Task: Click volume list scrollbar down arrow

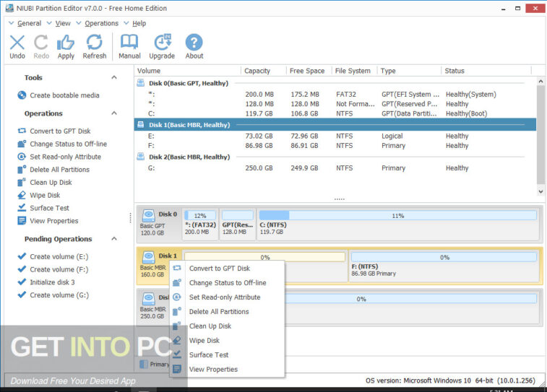Action: point(540,191)
